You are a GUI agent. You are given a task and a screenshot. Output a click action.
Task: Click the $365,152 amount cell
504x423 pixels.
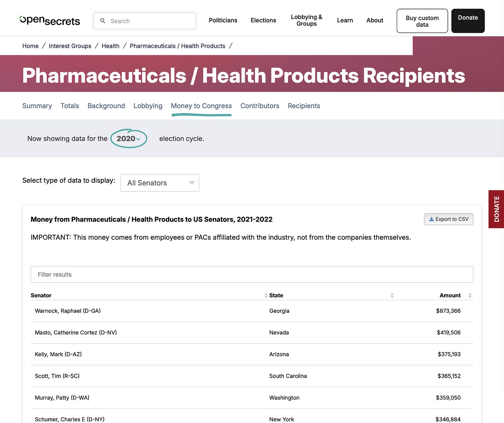point(449,376)
